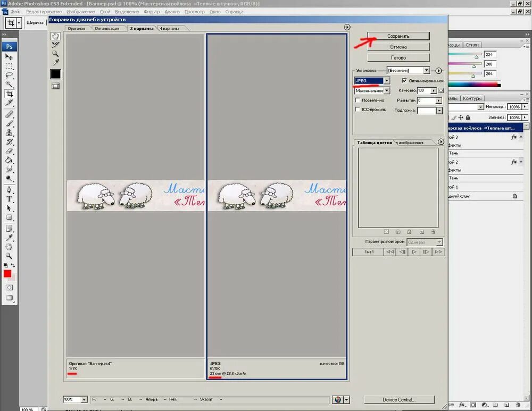Viewport: 532px width, 411px height.
Task: Click the Готово button
Action: [398, 57]
